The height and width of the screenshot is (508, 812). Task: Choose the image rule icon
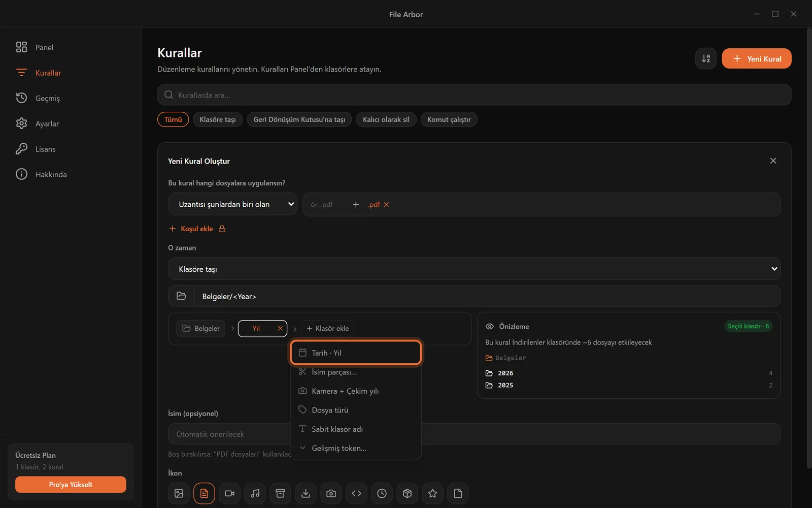(x=179, y=493)
